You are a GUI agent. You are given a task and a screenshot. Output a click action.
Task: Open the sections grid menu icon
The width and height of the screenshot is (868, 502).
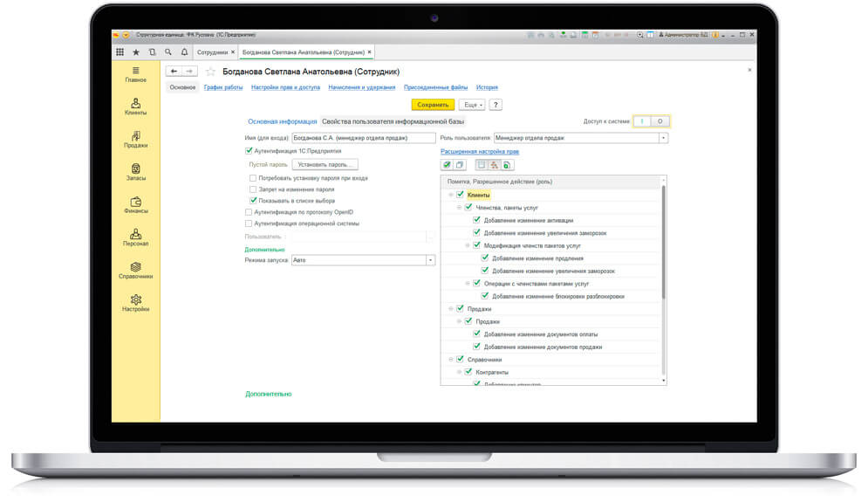120,52
